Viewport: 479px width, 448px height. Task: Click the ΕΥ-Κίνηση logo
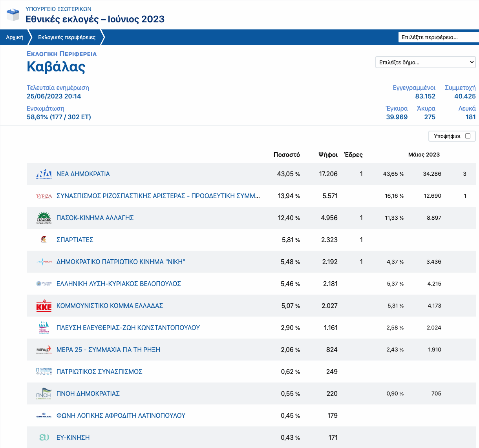click(44, 437)
